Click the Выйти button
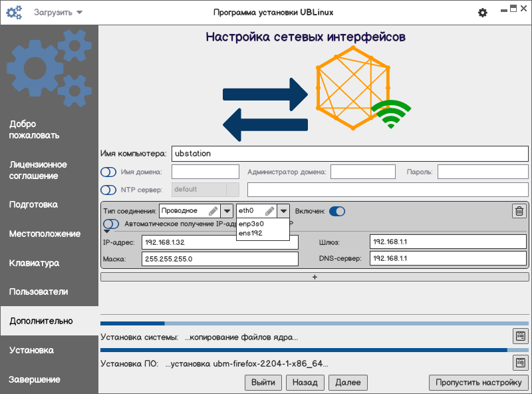 click(263, 383)
